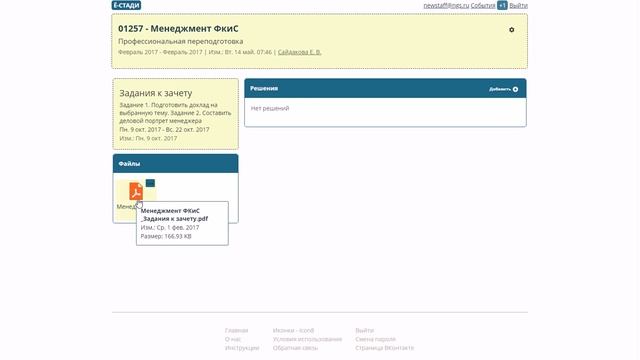
Task: Open footer Условия использования link
Action: coord(307,339)
